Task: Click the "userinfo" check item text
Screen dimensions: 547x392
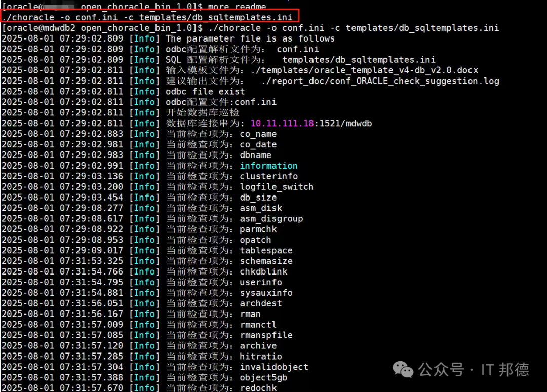Action: 261,282
